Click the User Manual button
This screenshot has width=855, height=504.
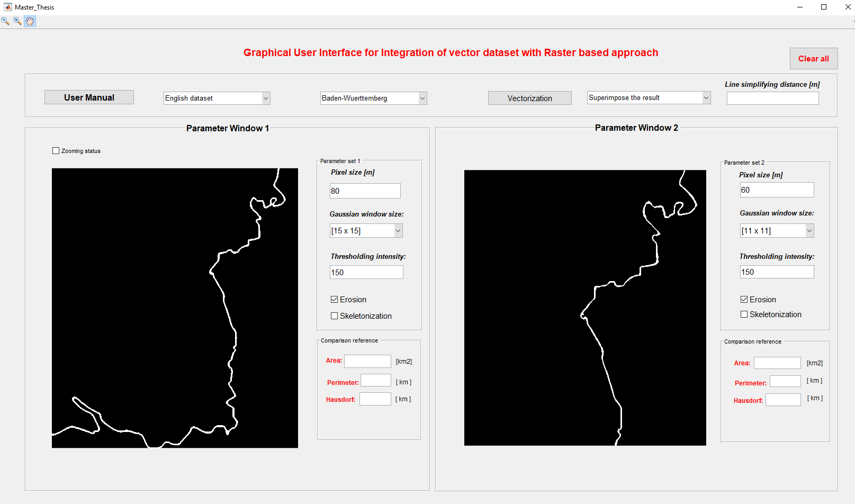[x=89, y=97]
